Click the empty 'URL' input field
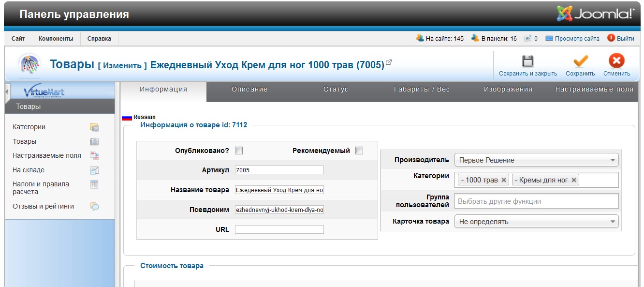 click(x=279, y=229)
